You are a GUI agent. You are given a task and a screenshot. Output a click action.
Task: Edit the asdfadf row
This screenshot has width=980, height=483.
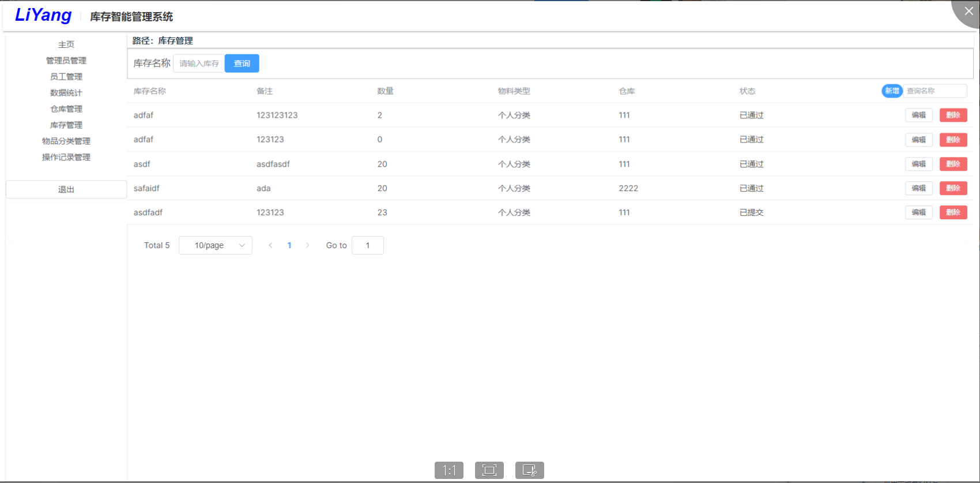pos(919,212)
